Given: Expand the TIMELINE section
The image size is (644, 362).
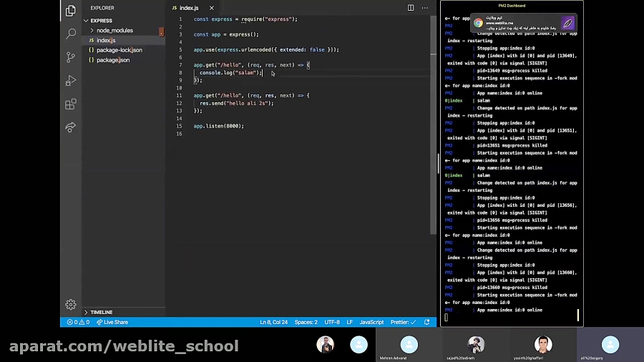Looking at the screenshot, I should pyautogui.click(x=101, y=313).
